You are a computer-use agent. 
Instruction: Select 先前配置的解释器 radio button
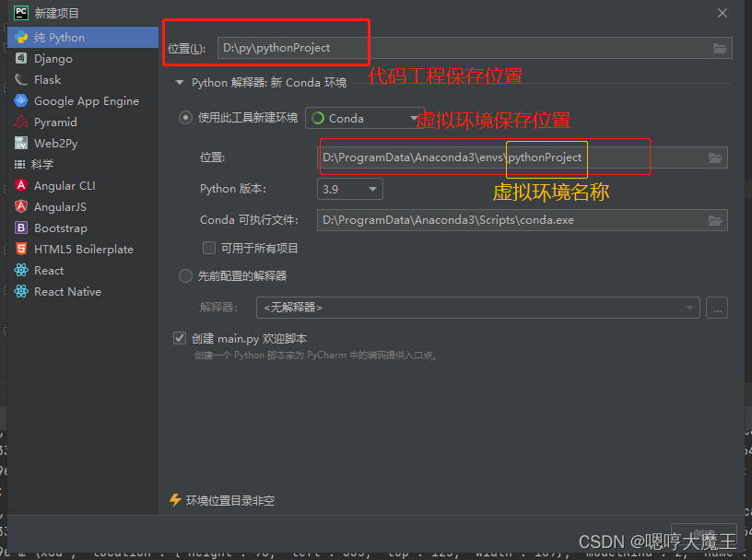[x=185, y=275]
